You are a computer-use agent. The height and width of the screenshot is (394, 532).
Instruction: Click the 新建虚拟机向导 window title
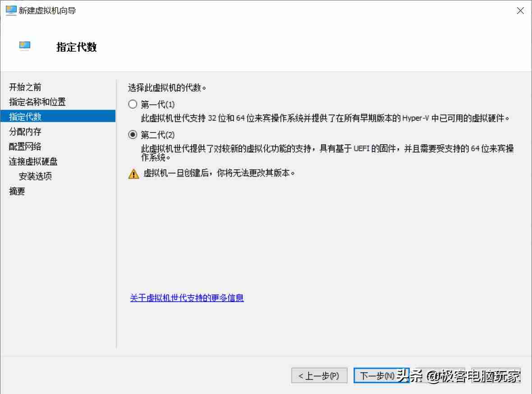[x=47, y=10]
